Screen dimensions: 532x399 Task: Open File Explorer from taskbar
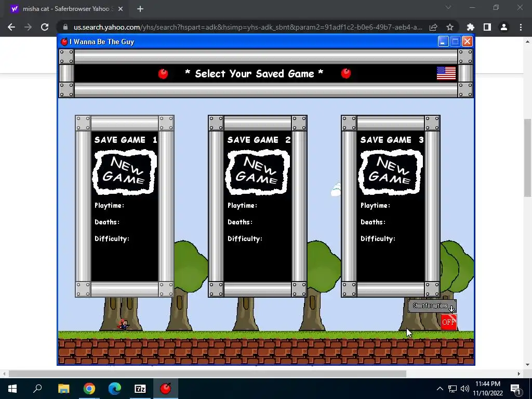point(63,389)
